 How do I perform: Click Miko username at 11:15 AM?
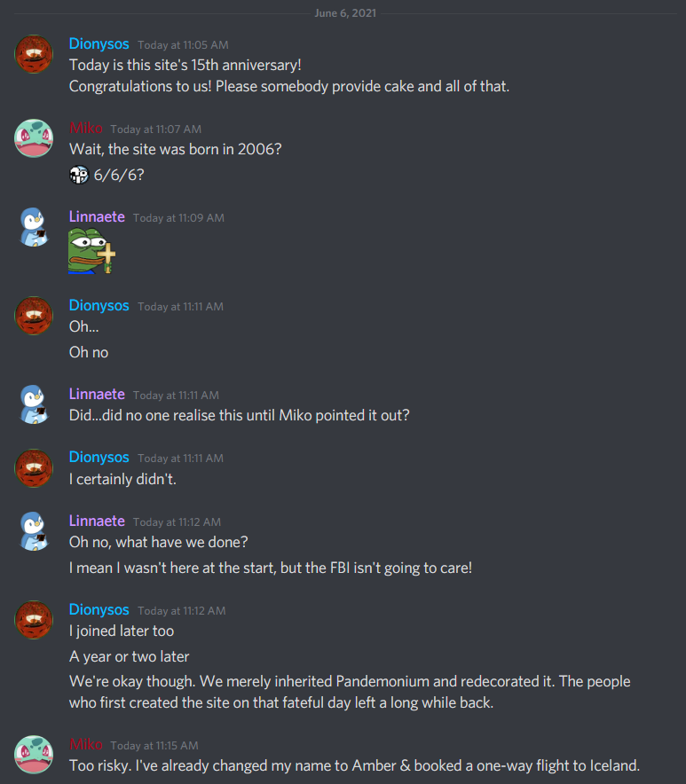(85, 744)
